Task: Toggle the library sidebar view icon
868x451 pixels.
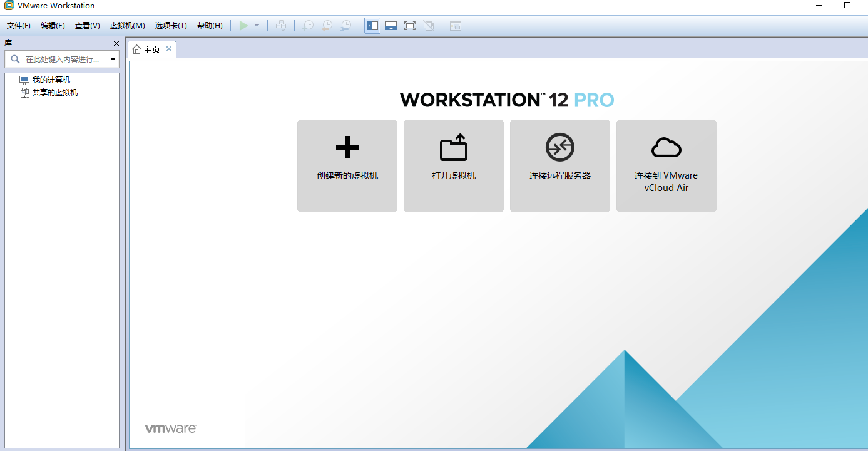Action: click(372, 26)
